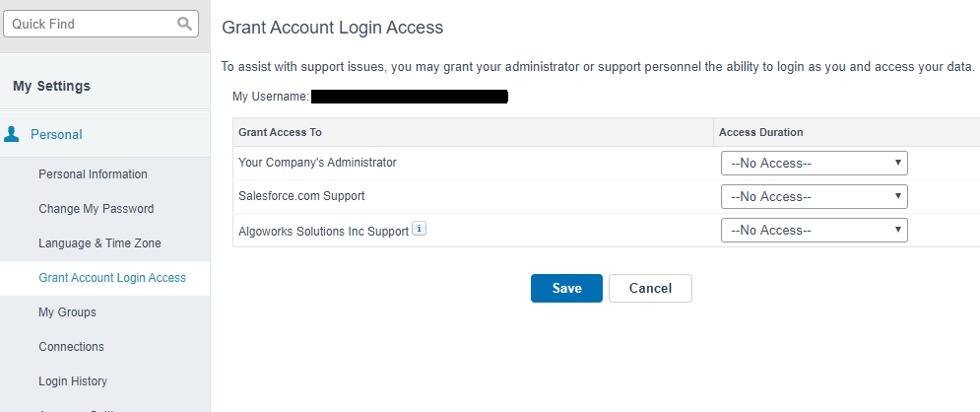
Task: Expand Algoworks Solutions Inc Support duration dropdown
Action: click(814, 230)
